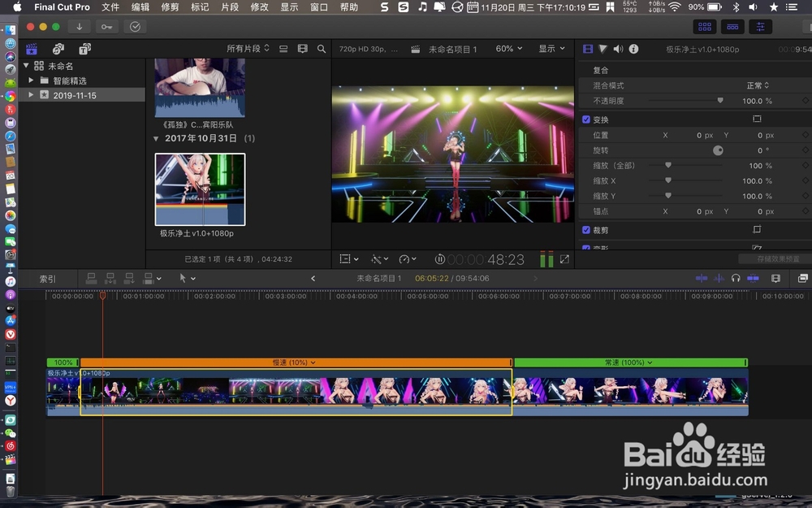812x508 pixels.
Task: Open the 编辑 menu
Action: (140, 7)
